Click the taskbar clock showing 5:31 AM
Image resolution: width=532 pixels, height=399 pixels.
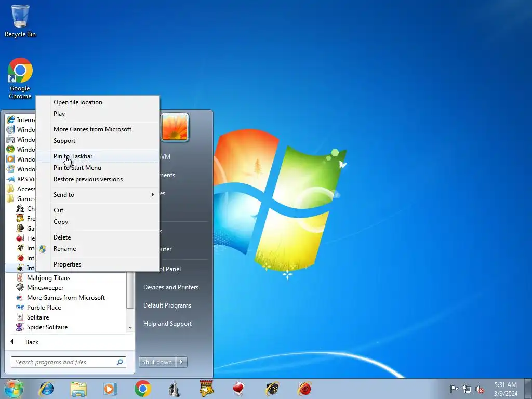tap(506, 389)
